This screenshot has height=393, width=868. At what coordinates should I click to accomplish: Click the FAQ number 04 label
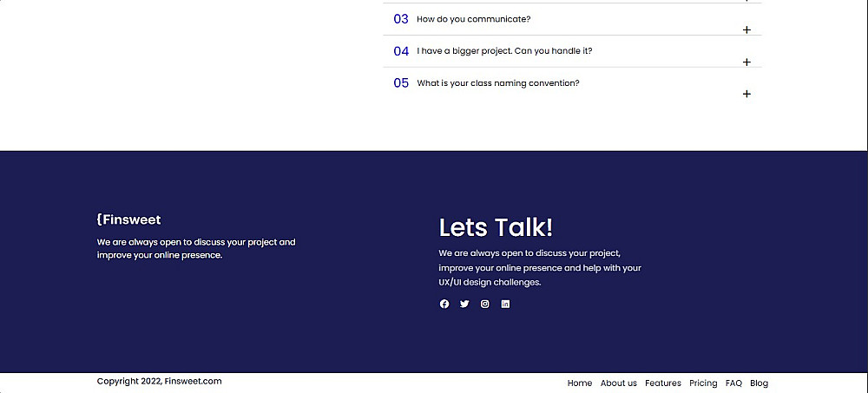[x=401, y=51]
